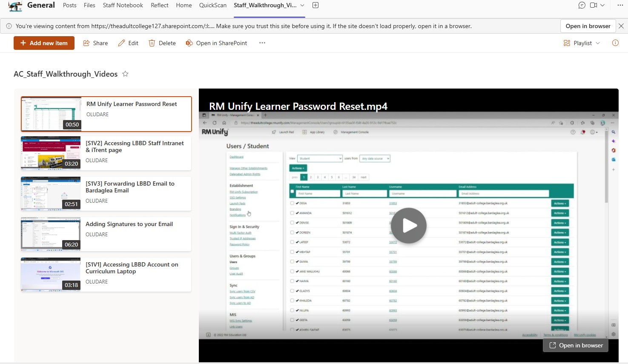Expand the Meet options chevron
The height and width of the screenshot is (364, 628).
click(x=602, y=6)
